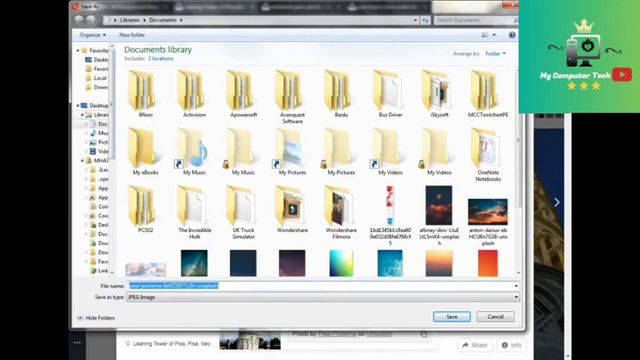This screenshot has height=360, width=640.
Task: Click the three-dots menu in browser window
Action: pos(77,343)
